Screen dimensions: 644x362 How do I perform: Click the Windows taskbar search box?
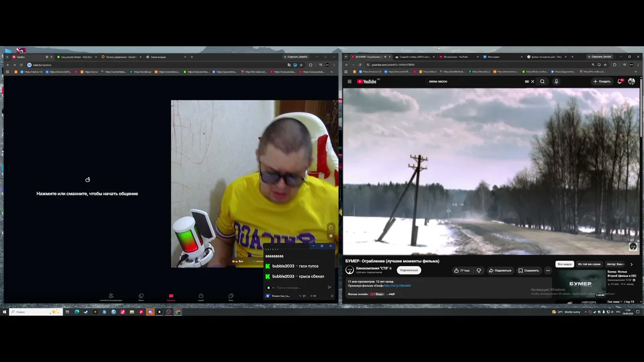[36, 312]
